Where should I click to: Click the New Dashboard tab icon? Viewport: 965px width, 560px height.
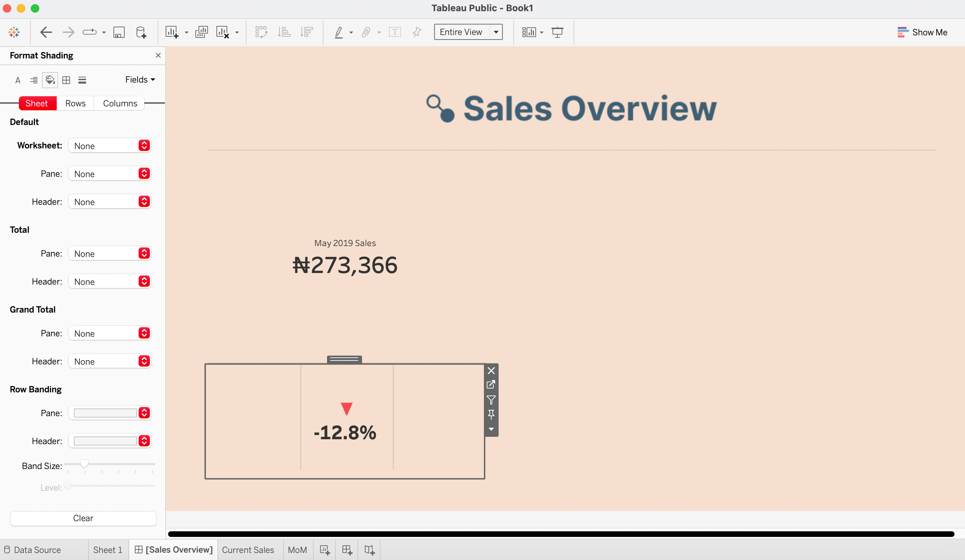coord(347,550)
